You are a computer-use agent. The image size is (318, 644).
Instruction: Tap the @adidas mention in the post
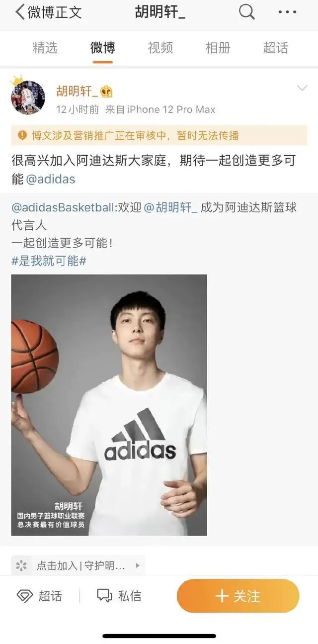pos(50,179)
